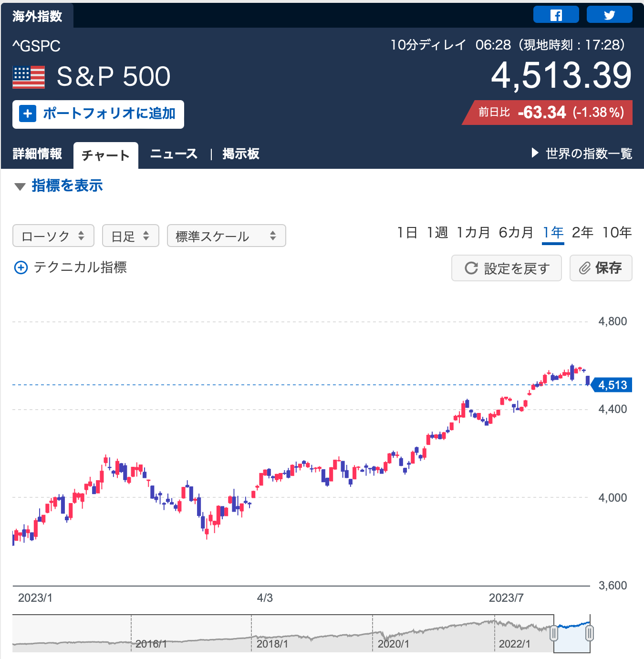Open the 掲示板 link
Viewport: 644px width, 659px height.
click(241, 154)
